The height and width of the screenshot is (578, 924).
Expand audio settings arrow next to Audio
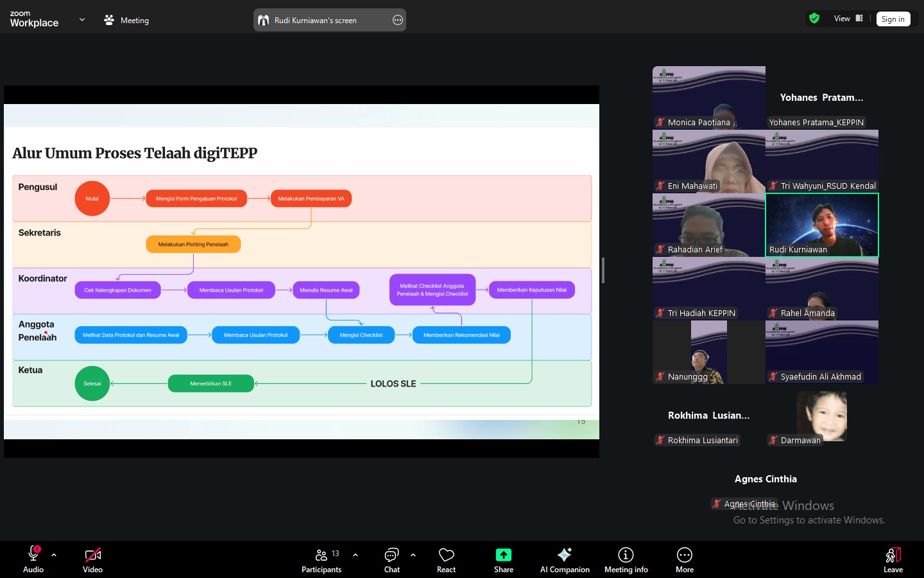tap(54, 555)
